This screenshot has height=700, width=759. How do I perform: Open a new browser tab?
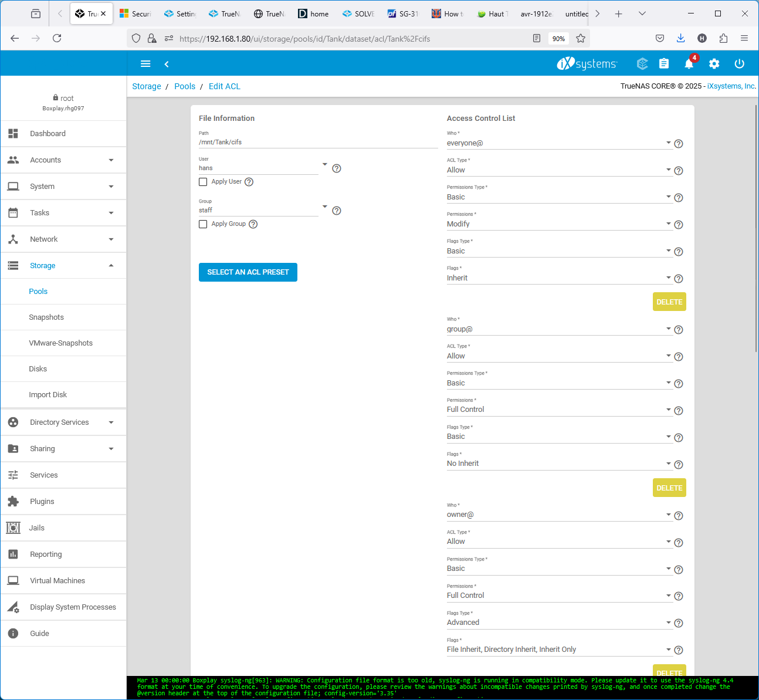618,13
